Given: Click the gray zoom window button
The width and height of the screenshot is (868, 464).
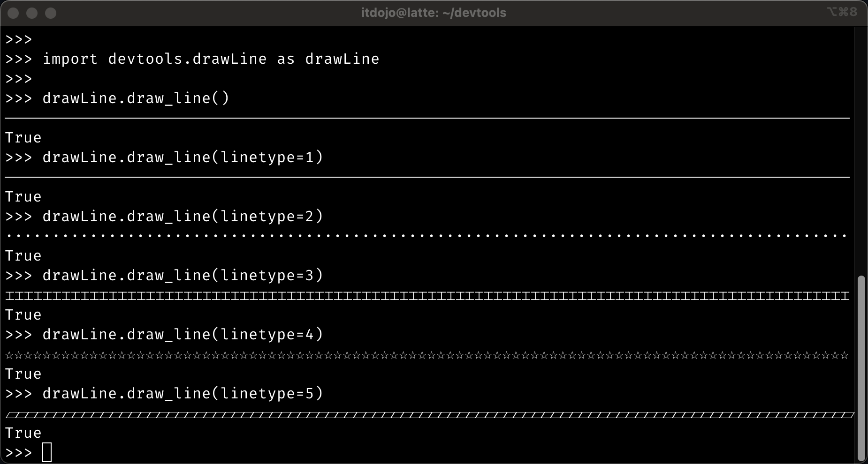Looking at the screenshot, I should pos(51,13).
